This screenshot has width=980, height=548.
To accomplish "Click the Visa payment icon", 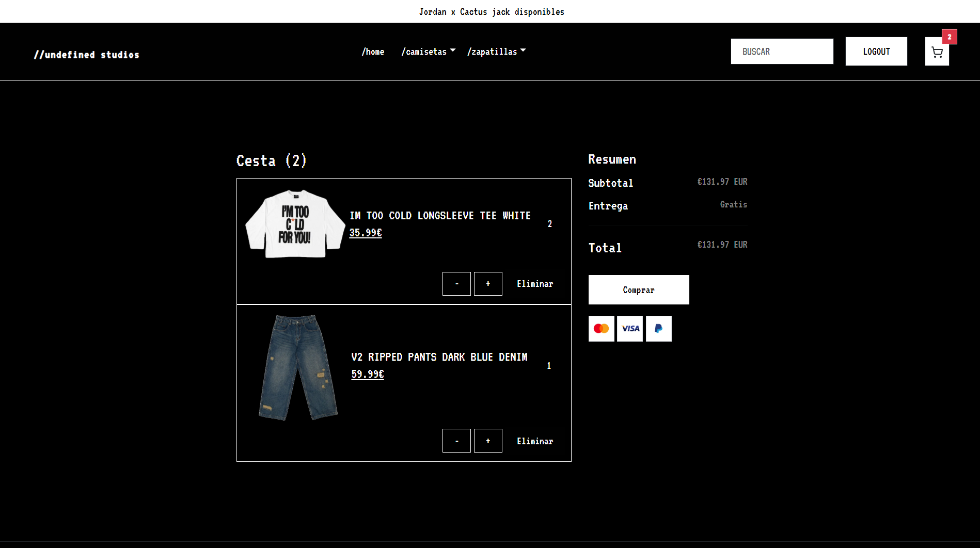I will click(630, 329).
